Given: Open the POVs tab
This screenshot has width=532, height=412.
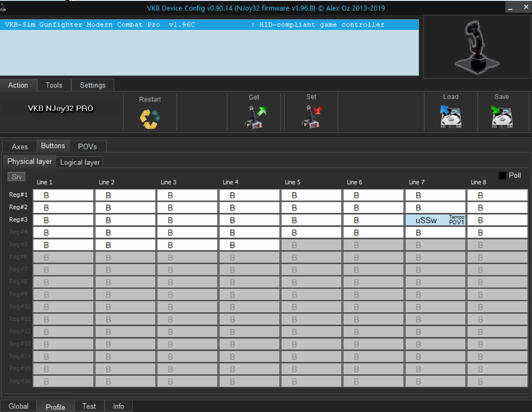Looking at the screenshot, I should click(87, 146).
